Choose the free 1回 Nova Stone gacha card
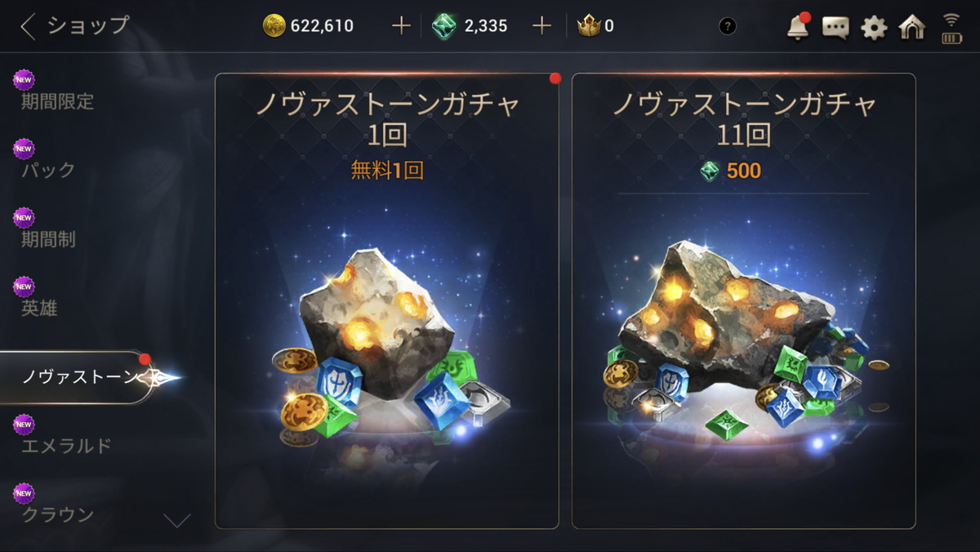This screenshot has height=552, width=980. (x=387, y=301)
